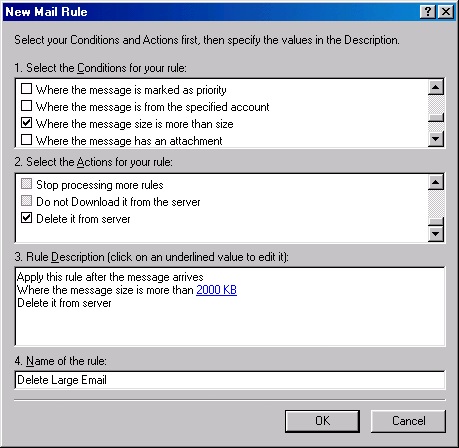Viewport: 459px width, 448px height.
Task: Edit the 2000 KB size link
Action: coord(216,290)
